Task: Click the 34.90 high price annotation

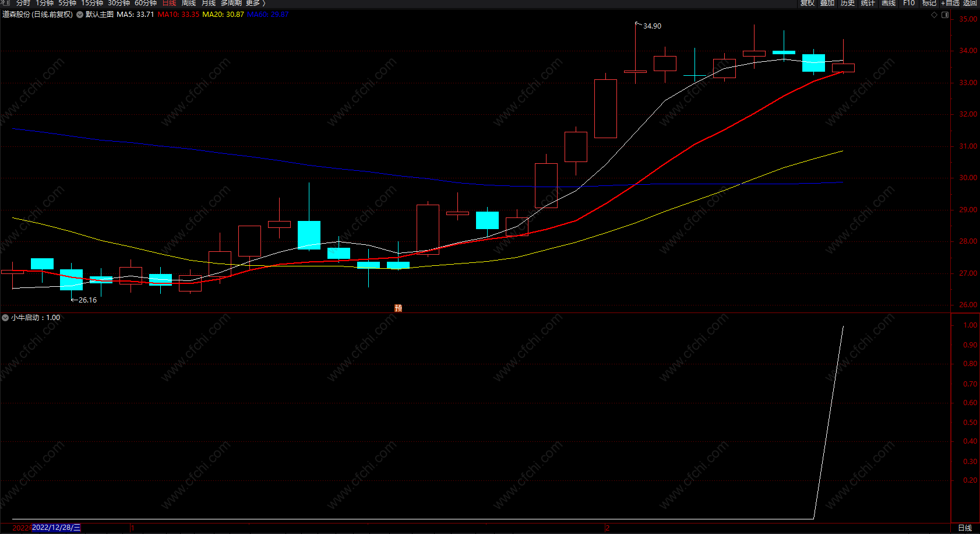Action: (652, 26)
